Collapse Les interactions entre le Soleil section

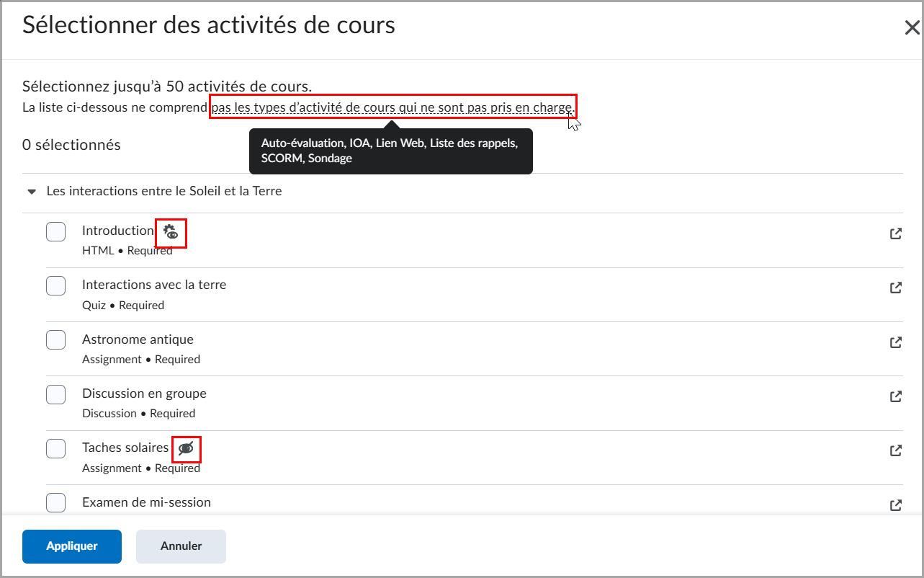(31, 191)
